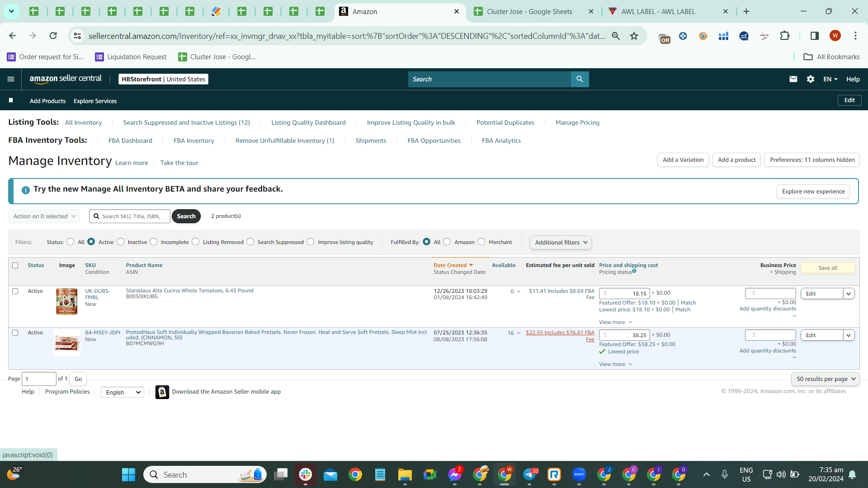
Task: Open Zoom from the taskbar
Action: [579, 474]
